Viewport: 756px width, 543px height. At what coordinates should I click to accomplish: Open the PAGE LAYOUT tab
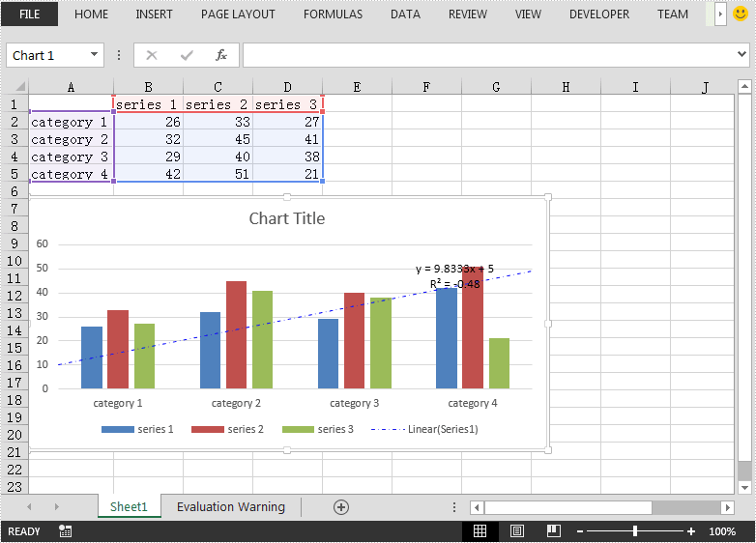tap(238, 14)
